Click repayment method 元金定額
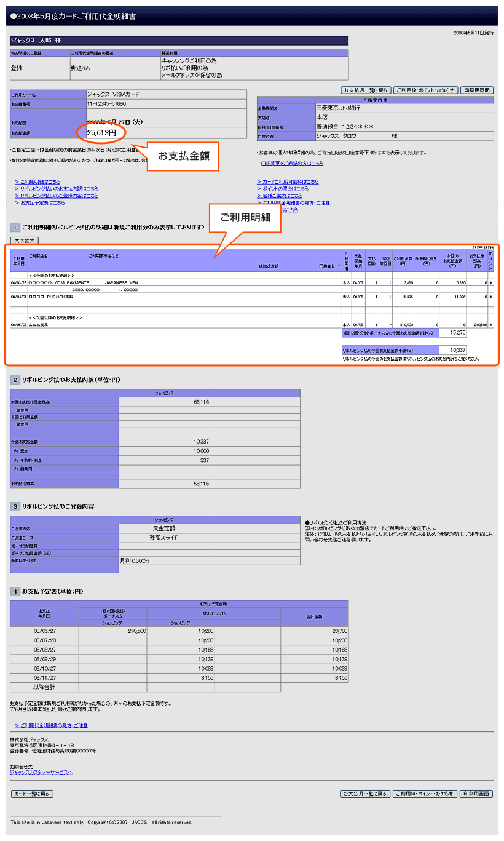Image resolution: width=504 pixels, height=841 pixels. click(x=164, y=528)
